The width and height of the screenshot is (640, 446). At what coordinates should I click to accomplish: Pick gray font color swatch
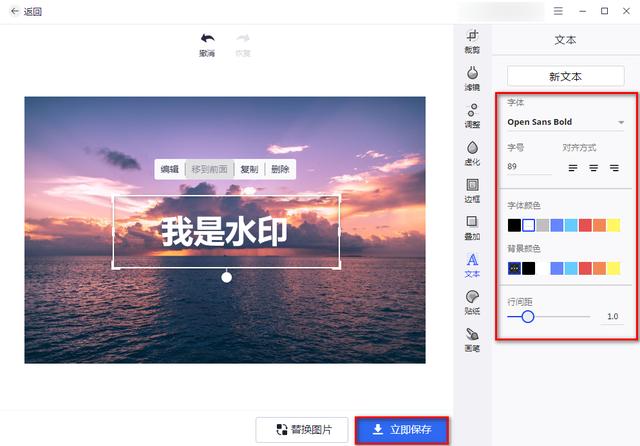coord(542,225)
